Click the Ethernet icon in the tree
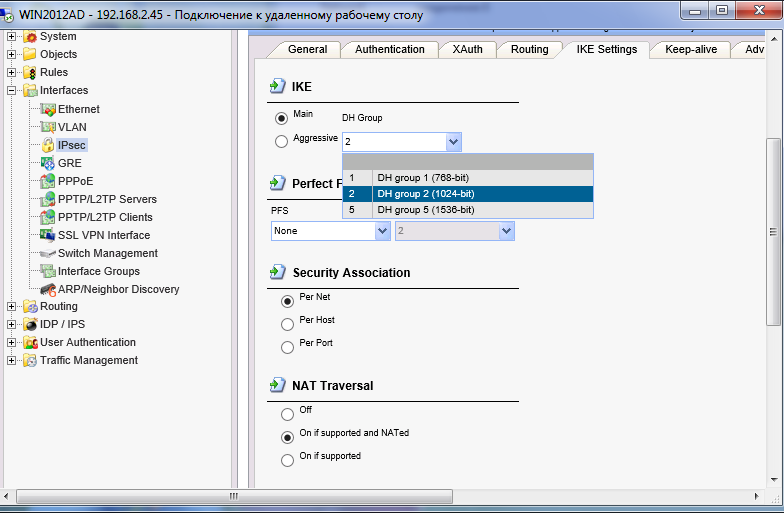The width and height of the screenshot is (784, 513). tap(48, 109)
